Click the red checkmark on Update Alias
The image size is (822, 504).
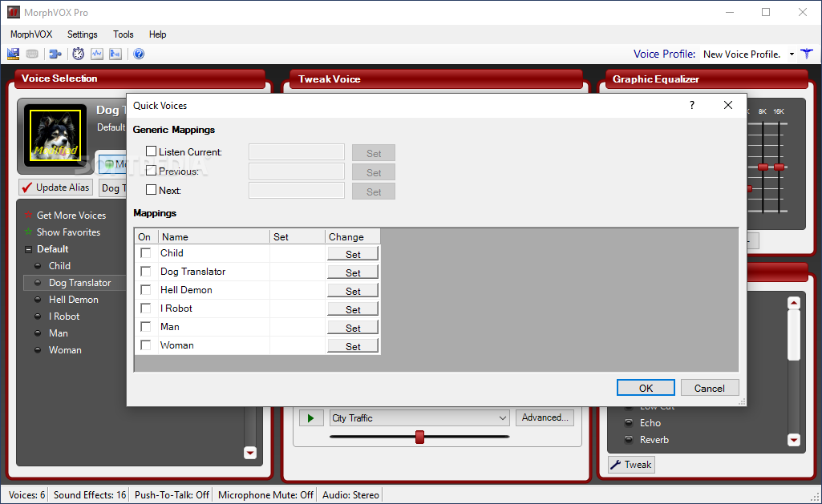point(27,187)
